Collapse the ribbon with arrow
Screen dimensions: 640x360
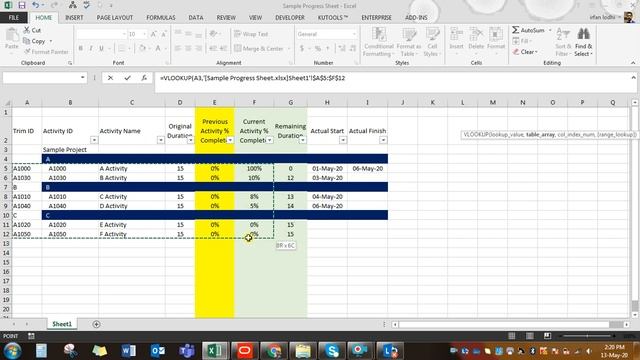(633, 63)
